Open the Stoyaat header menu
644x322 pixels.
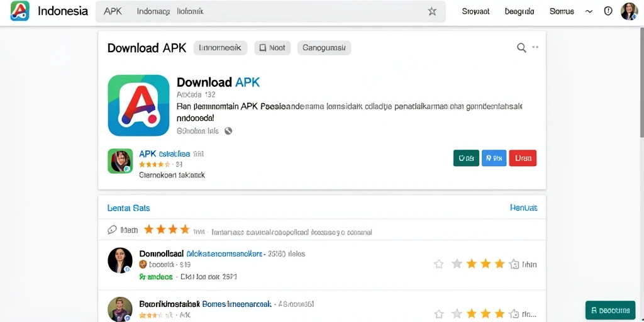coord(475,11)
